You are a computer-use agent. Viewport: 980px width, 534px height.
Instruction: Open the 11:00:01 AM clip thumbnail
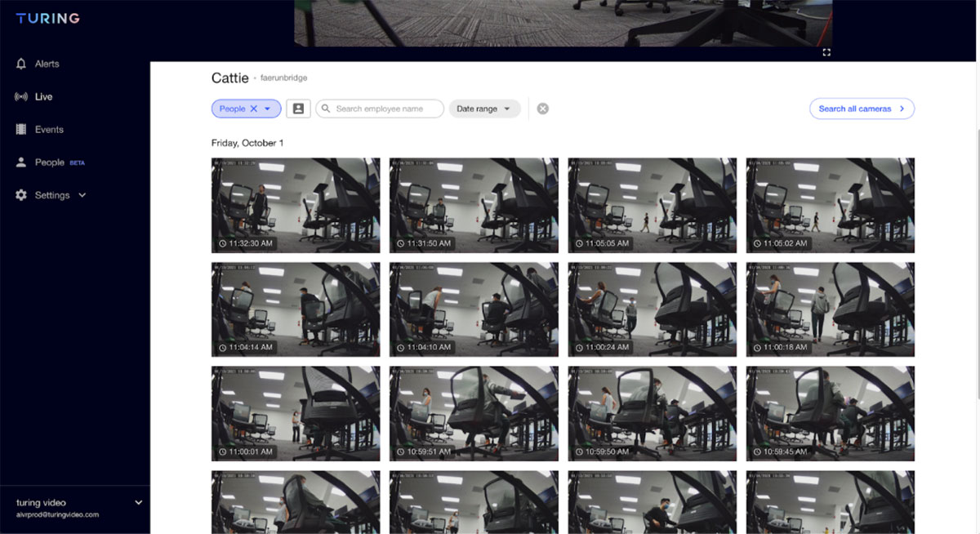pos(296,413)
